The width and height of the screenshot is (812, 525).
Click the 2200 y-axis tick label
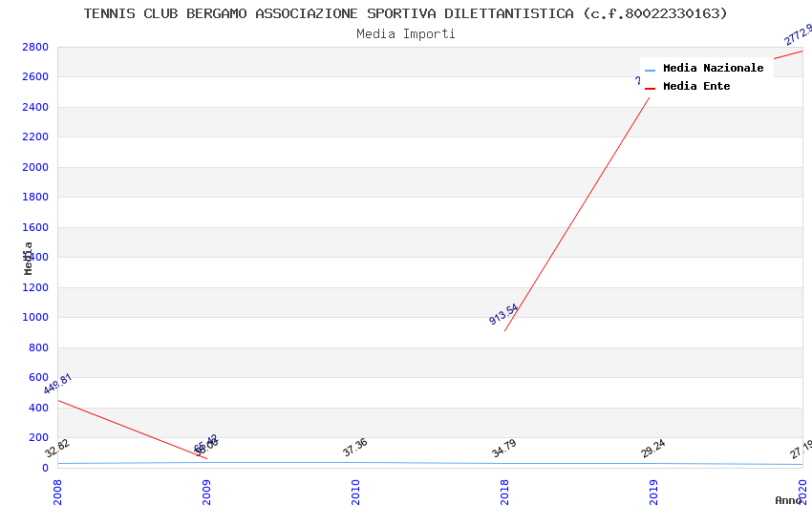(x=35, y=137)
